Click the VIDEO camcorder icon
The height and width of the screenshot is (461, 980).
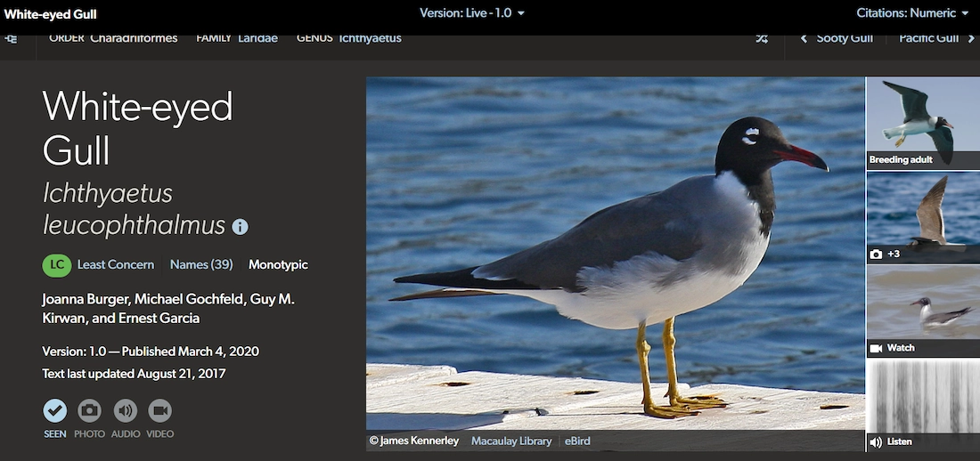tap(159, 411)
